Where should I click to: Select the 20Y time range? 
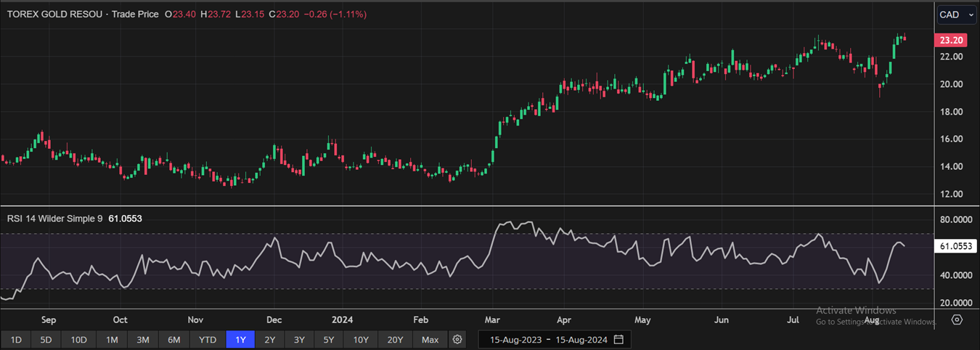tap(395, 339)
